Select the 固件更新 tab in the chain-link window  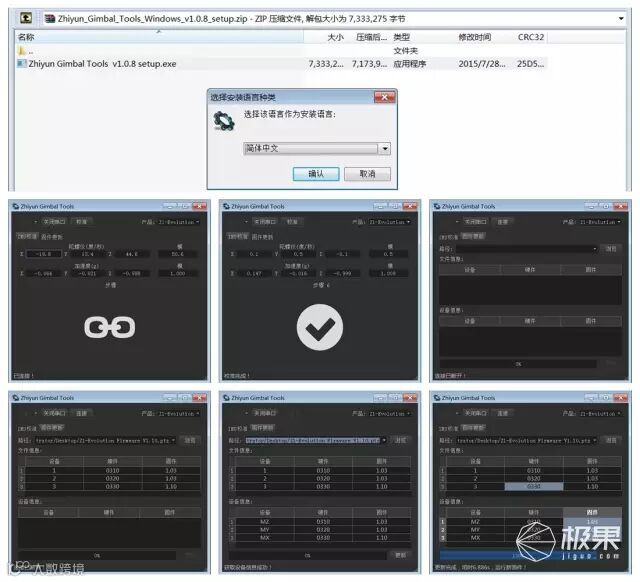pyautogui.click(x=52, y=237)
